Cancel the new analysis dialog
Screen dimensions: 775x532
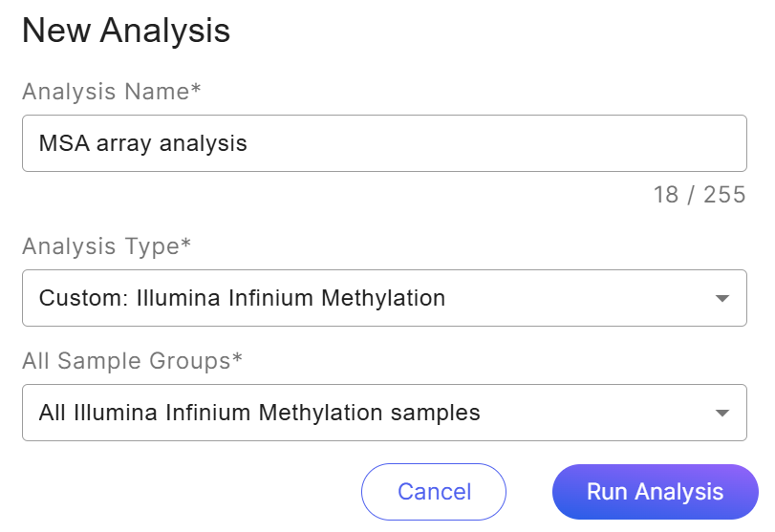click(x=434, y=491)
